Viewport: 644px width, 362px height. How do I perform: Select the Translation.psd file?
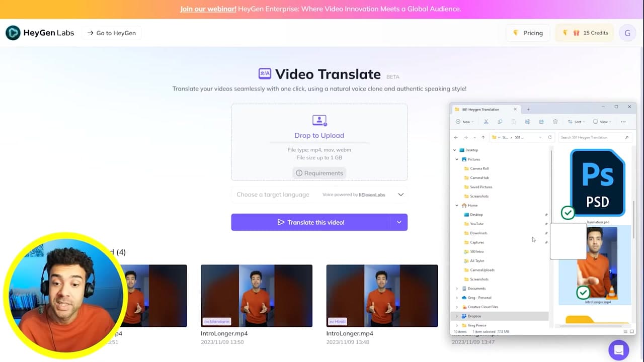coord(597,187)
